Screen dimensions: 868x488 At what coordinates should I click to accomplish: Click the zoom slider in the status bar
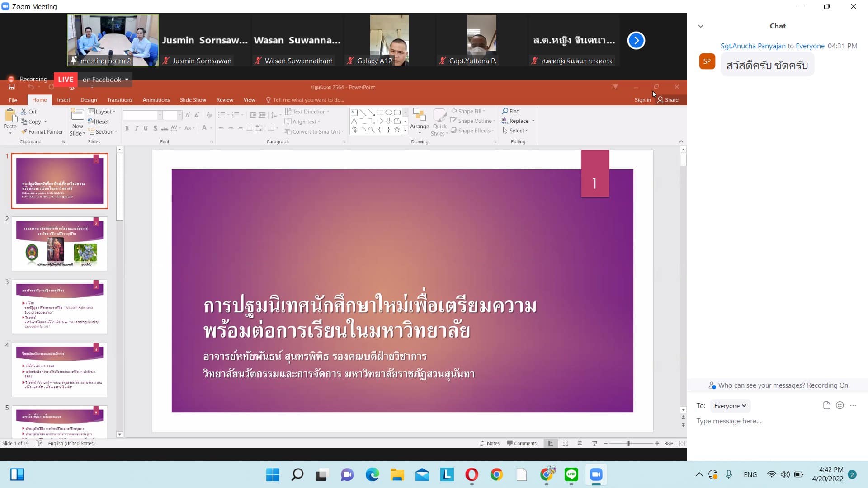628,443
